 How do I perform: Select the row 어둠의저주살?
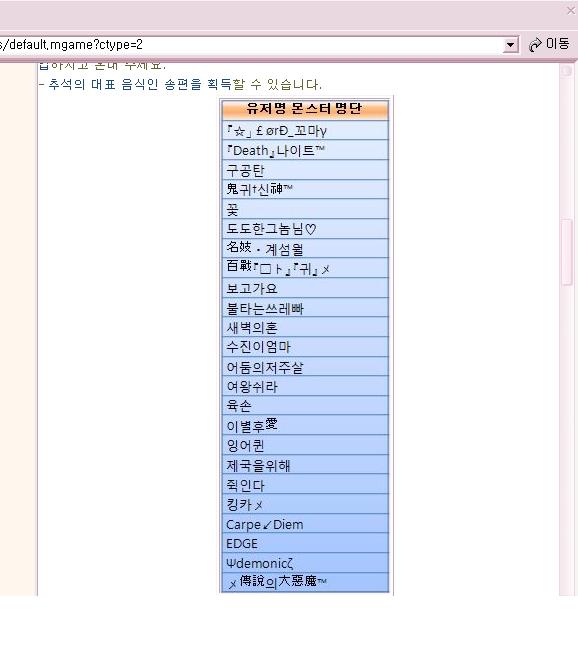click(305, 367)
